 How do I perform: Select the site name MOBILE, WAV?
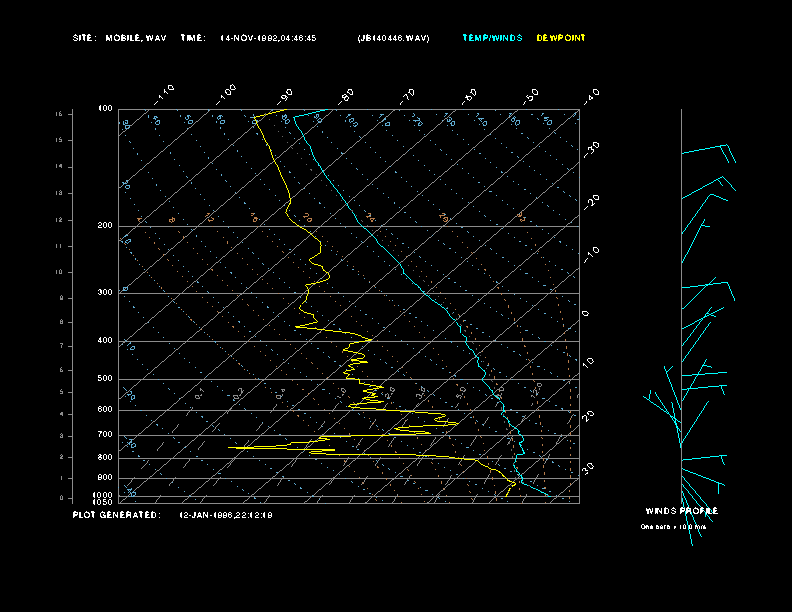point(136,38)
